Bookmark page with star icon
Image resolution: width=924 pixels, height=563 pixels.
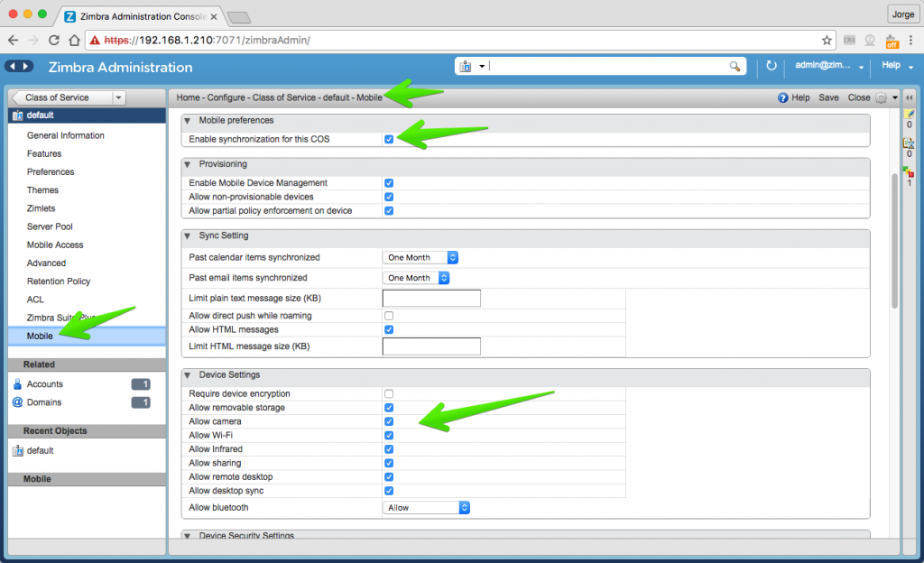pyautogui.click(x=827, y=40)
